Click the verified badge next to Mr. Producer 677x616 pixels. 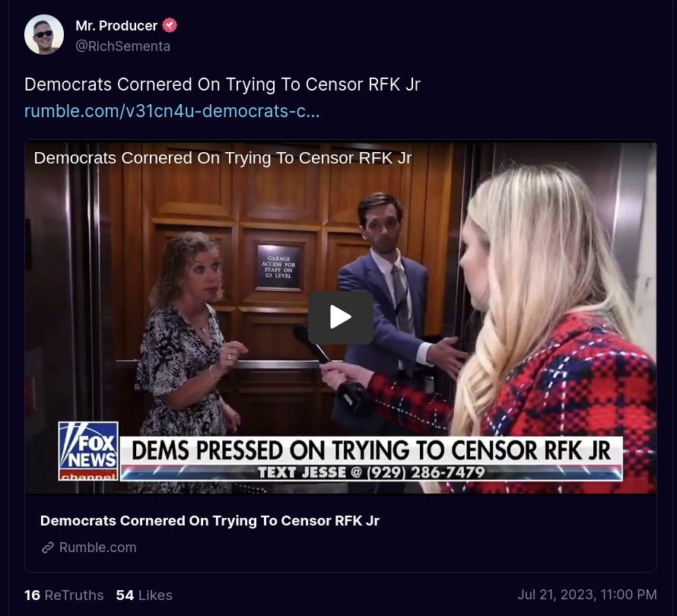point(170,25)
